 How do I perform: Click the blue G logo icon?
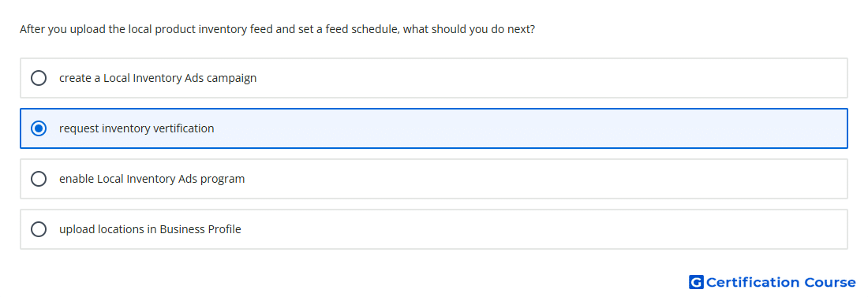696,282
